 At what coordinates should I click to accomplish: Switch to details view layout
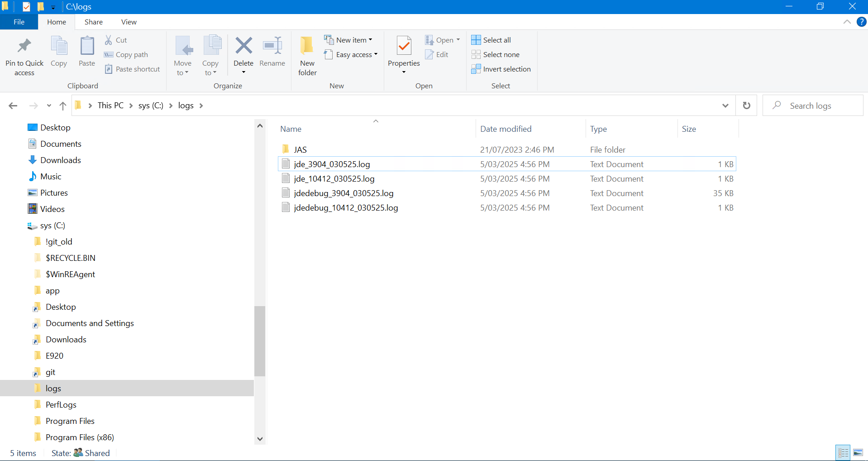[843, 452]
